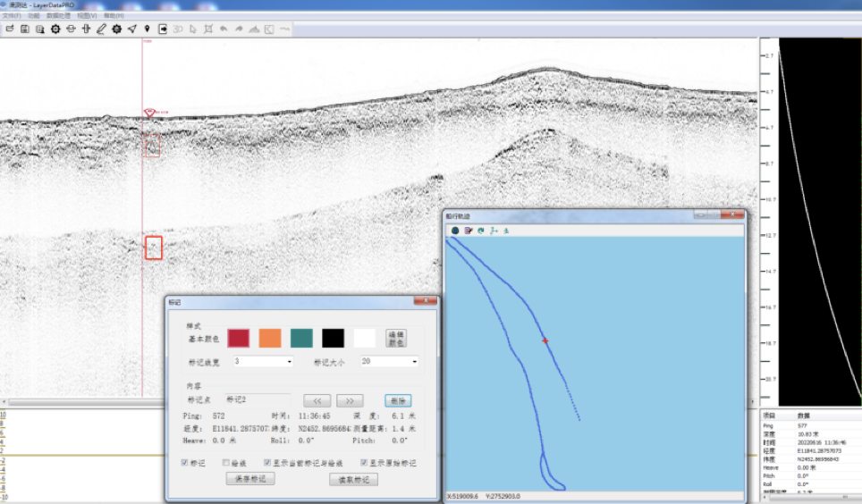Select the location pin marker tool
The height and width of the screenshot is (504, 862).
tap(147, 29)
